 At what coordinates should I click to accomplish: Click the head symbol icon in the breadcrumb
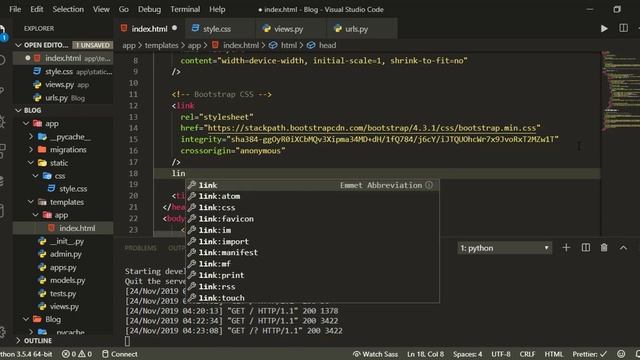pos(311,45)
